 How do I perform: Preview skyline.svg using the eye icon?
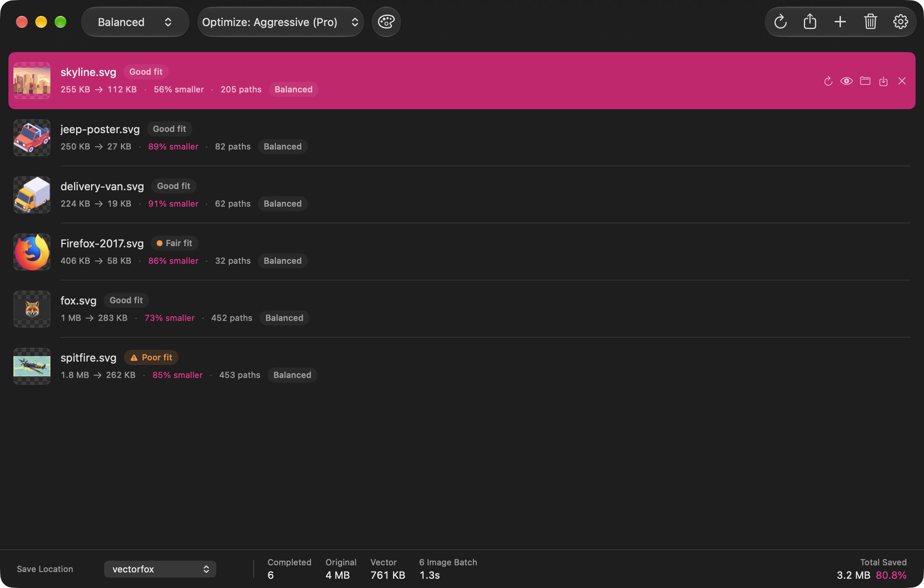click(847, 81)
